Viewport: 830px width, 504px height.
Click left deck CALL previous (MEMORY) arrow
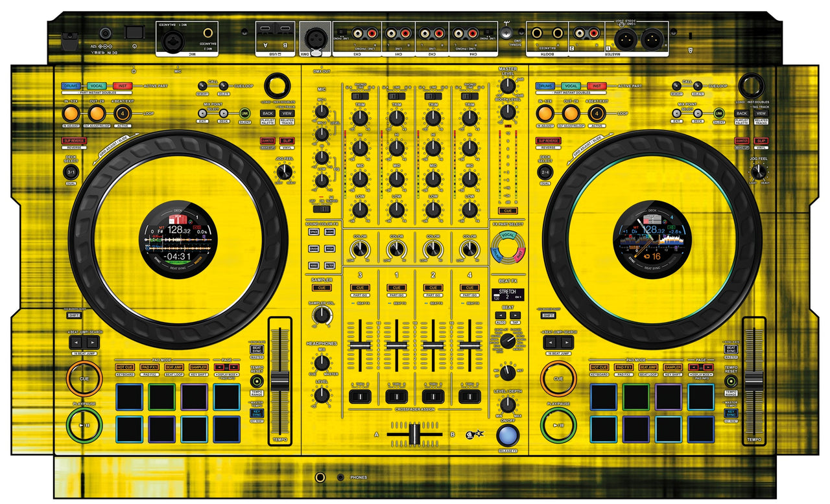click(x=203, y=86)
